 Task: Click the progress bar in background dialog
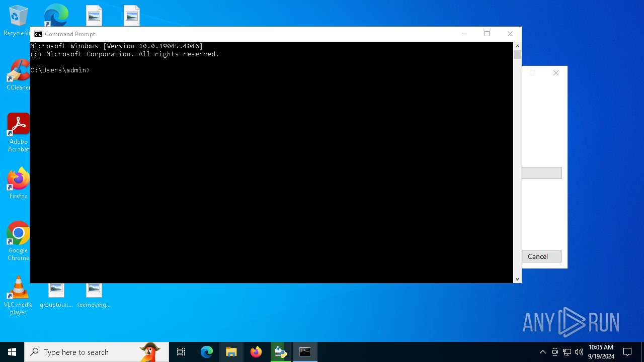tap(541, 173)
